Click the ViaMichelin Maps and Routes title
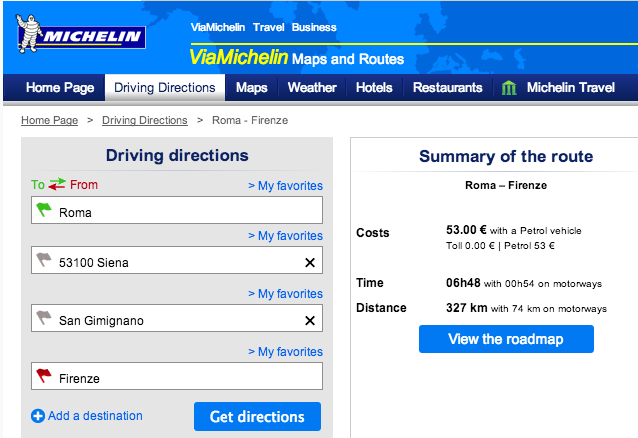The width and height of the screenshot is (638, 438). point(297,58)
